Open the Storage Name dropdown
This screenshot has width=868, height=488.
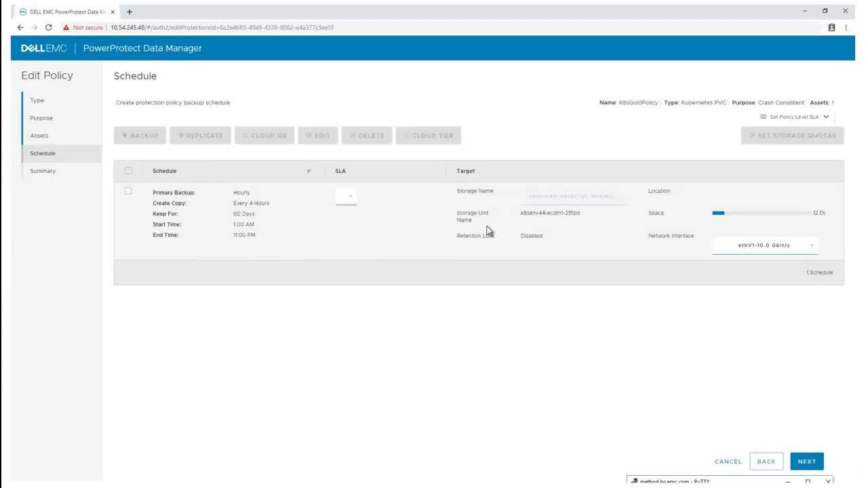[x=573, y=196]
